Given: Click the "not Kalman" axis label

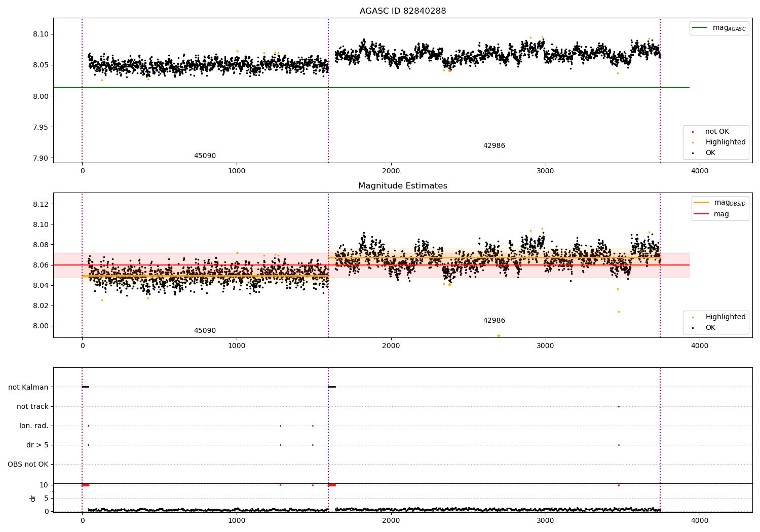Looking at the screenshot, I should pyautogui.click(x=28, y=387).
